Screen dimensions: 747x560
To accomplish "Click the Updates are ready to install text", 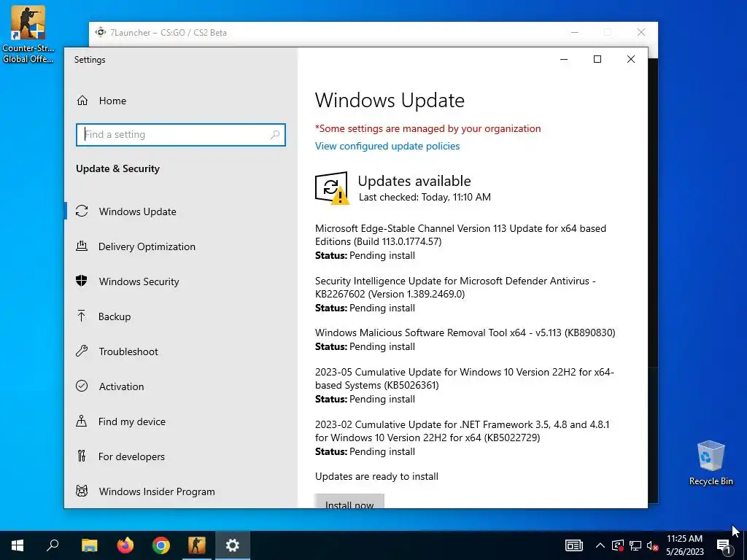I will coord(376,477).
